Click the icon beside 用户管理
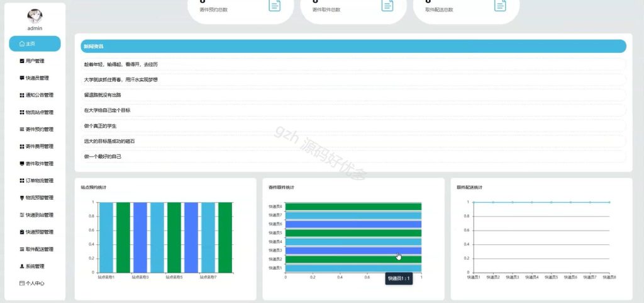The height and width of the screenshot is (303, 644). (22, 61)
